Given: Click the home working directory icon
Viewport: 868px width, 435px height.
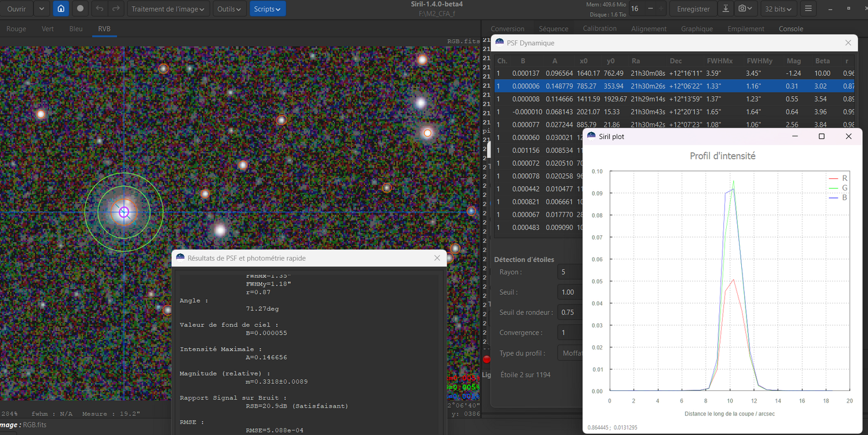Looking at the screenshot, I should click(x=61, y=9).
